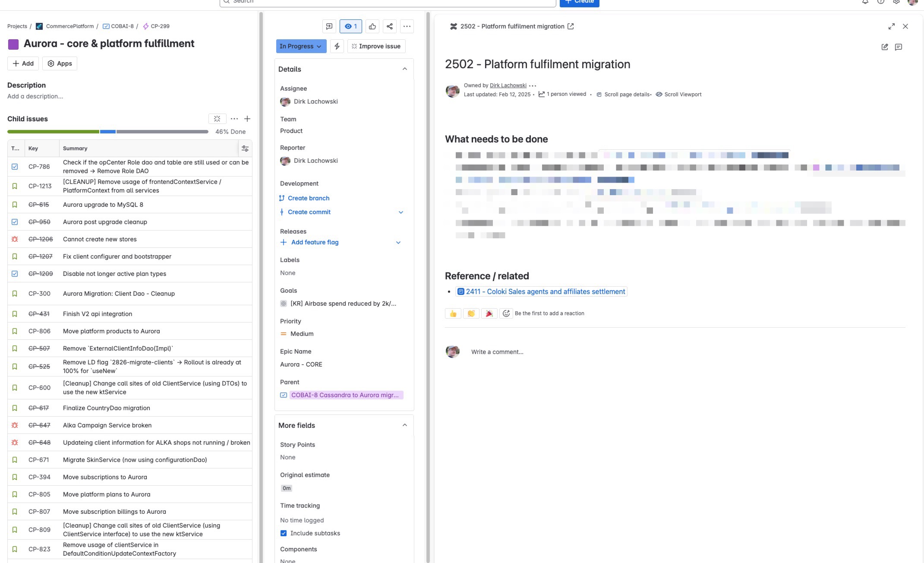
Task: Open the issue more actions menu
Action: 407,26
